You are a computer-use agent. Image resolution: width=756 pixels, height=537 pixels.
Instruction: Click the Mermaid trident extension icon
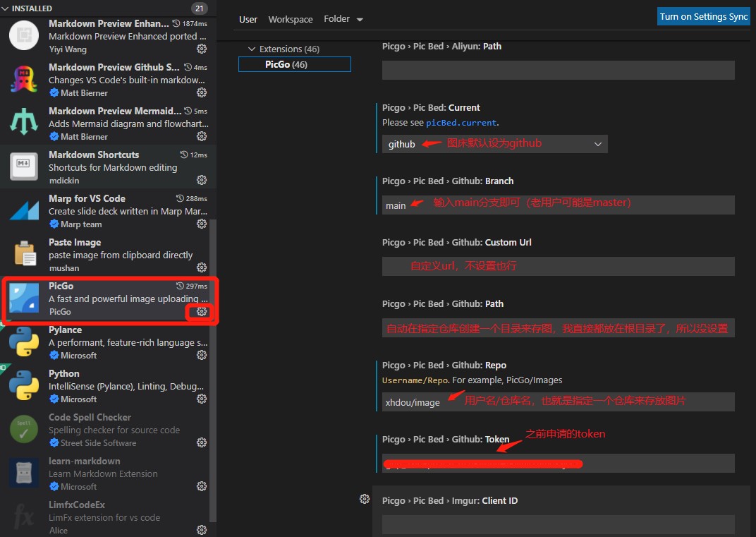(24, 123)
